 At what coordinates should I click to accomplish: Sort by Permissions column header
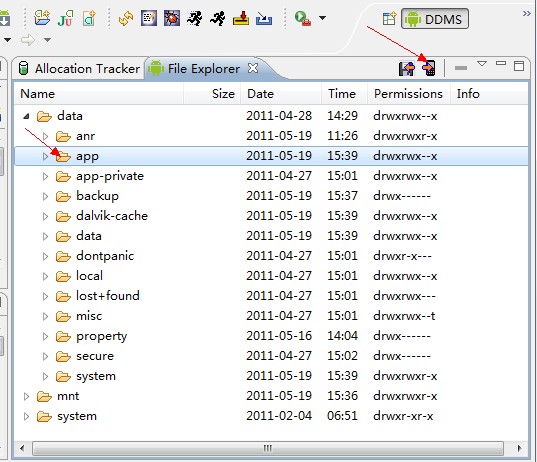tap(408, 93)
